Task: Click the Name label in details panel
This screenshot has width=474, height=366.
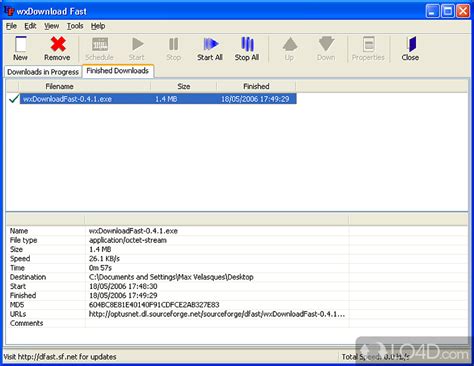Action: (x=19, y=231)
